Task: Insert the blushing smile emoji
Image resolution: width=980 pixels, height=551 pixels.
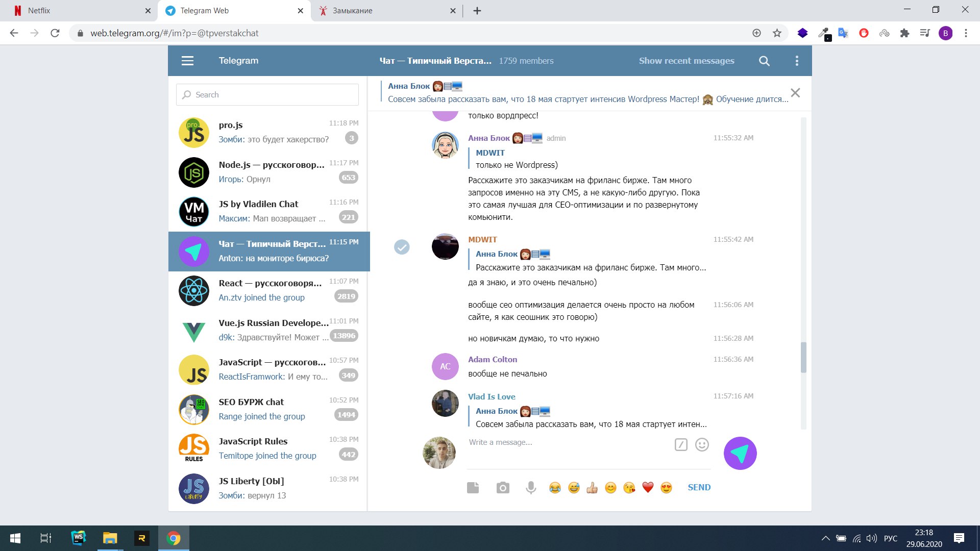Action: coord(610,488)
